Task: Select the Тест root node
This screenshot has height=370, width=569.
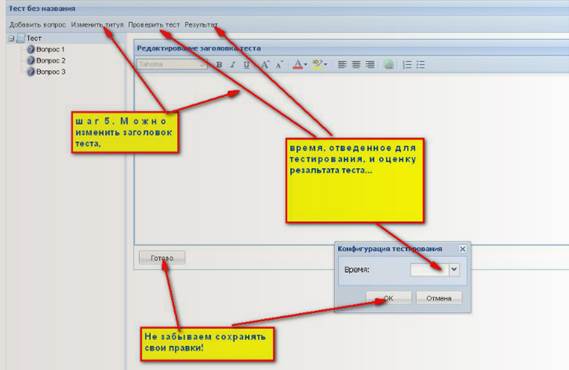Action: [34, 38]
